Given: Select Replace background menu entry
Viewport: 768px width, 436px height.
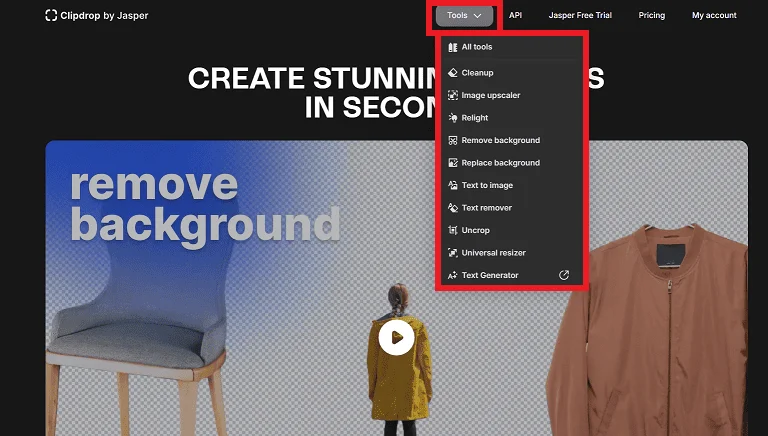Looking at the screenshot, I should pos(511,163).
